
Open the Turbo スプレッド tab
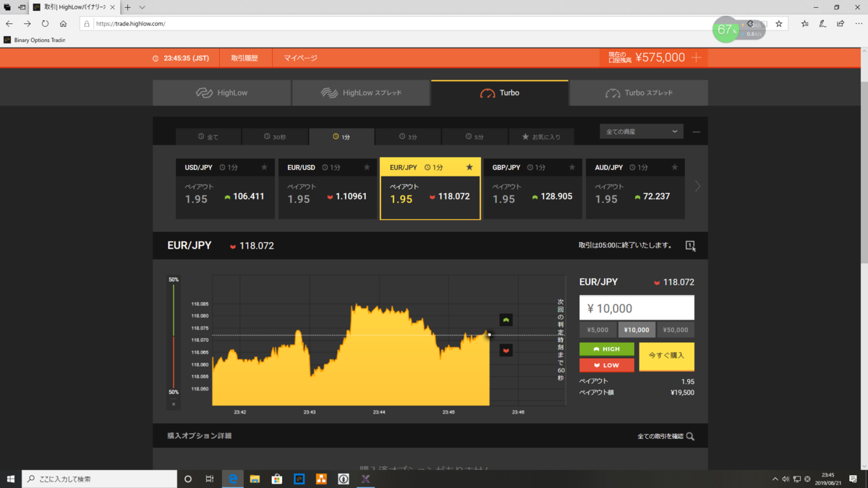[x=639, y=93]
